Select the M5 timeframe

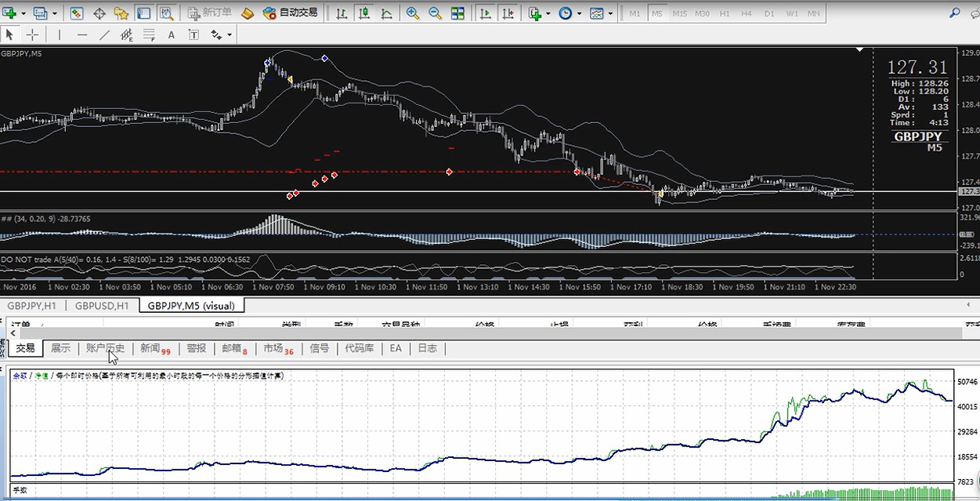[x=656, y=13]
